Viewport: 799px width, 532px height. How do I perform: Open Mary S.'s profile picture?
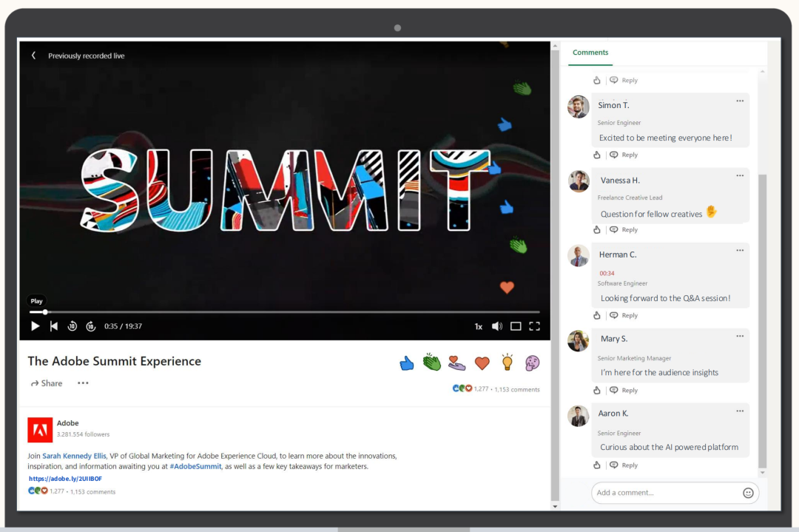point(579,341)
